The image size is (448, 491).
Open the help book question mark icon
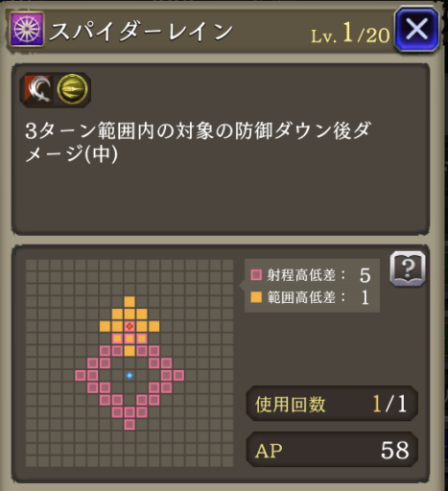coord(408,269)
